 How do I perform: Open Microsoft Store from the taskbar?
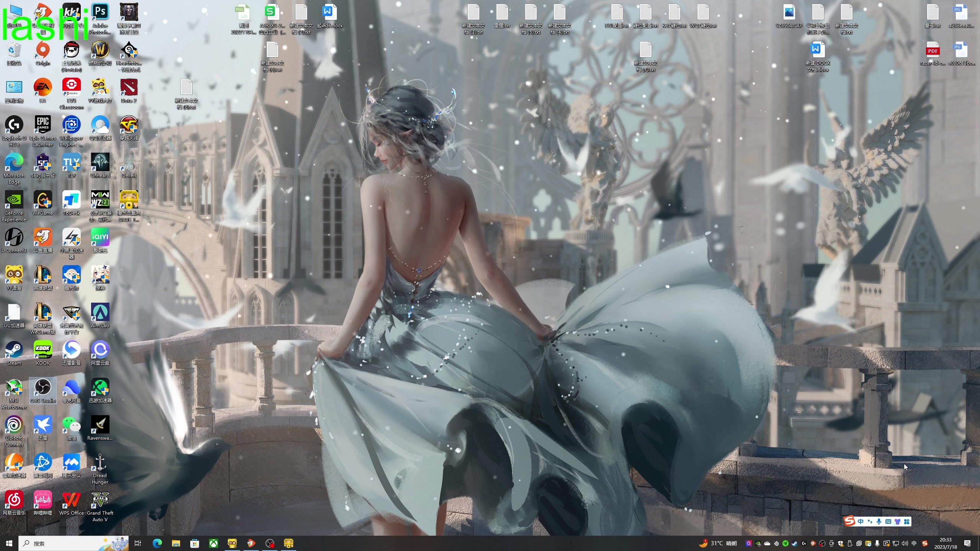click(194, 543)
